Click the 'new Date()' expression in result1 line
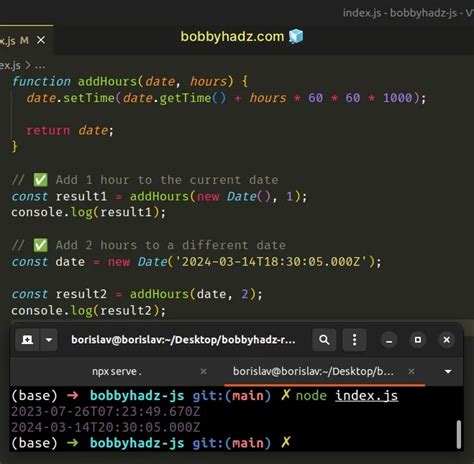474x464 pixels. point(234,196)
